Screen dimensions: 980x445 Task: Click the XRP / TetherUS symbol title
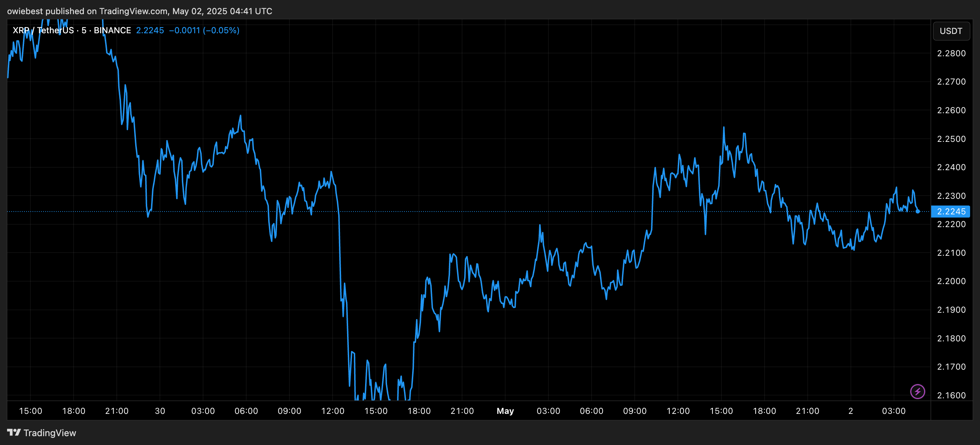[71, 30]
